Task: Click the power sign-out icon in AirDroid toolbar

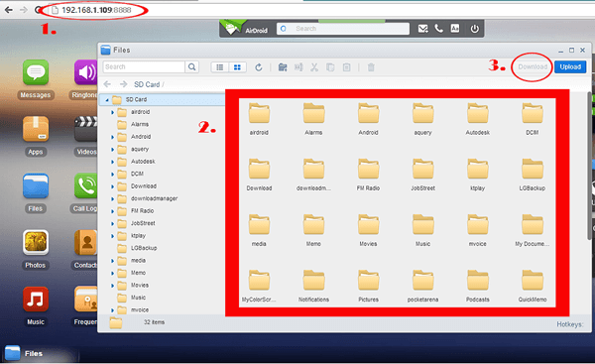Action: [474, 29]
